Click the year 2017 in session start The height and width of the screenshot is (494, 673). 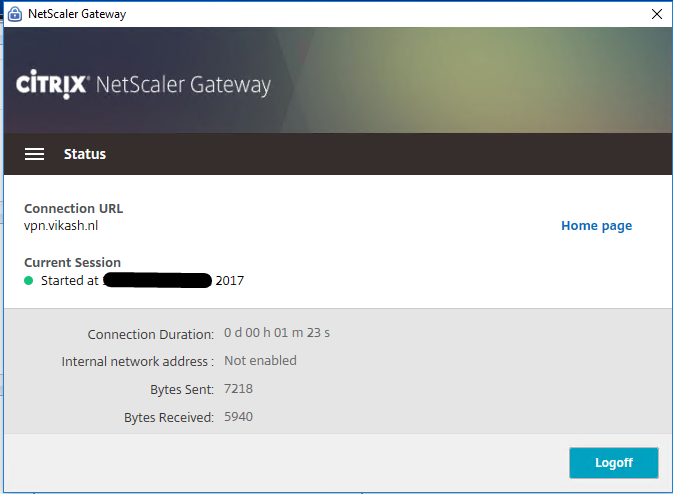point(230,281)
